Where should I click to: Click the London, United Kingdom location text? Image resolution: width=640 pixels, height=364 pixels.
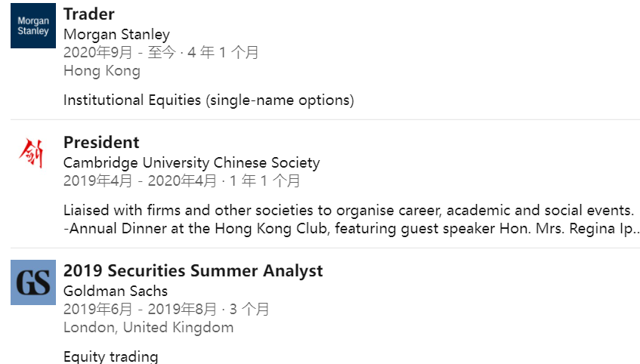coord(149,327)
